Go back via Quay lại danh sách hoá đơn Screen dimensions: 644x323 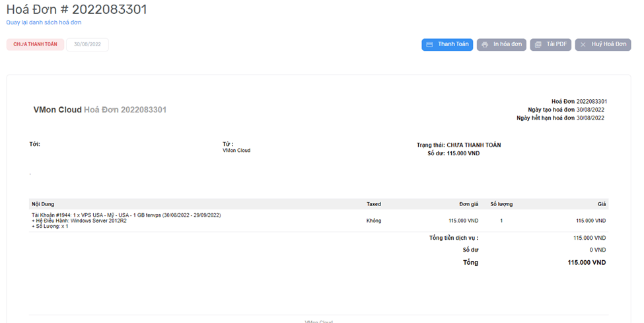[x=44, y=22]
